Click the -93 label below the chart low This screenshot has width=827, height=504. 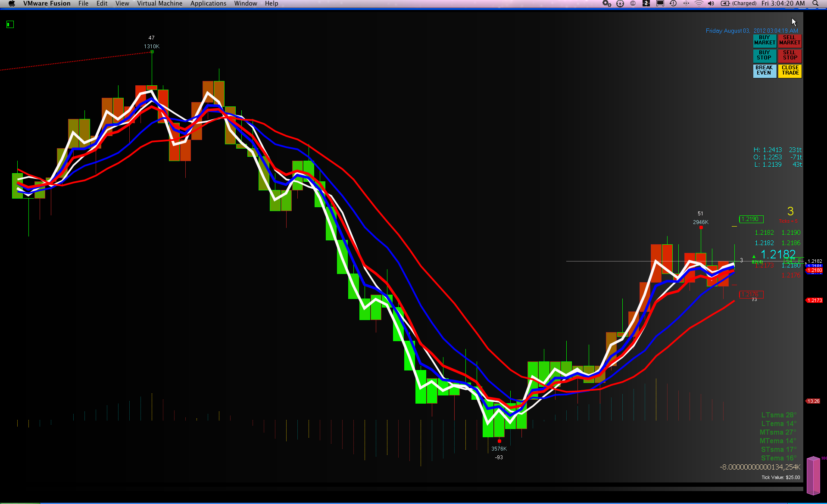tap(499, 457)
